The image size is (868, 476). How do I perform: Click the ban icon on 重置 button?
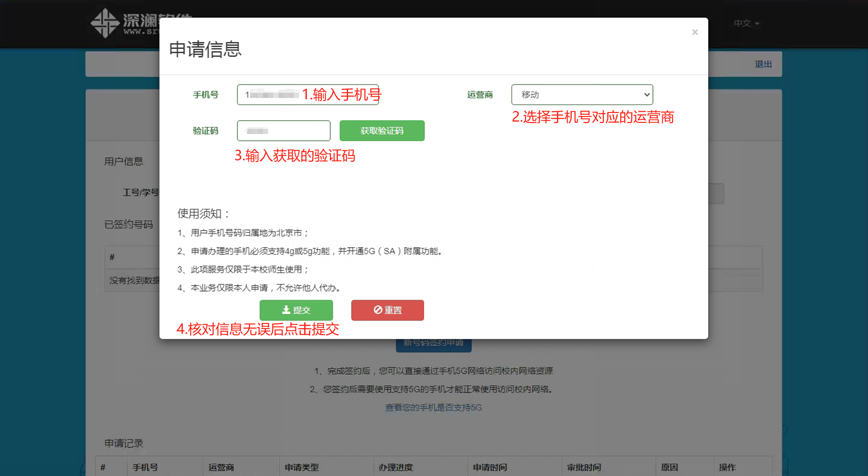pos(378,310)
